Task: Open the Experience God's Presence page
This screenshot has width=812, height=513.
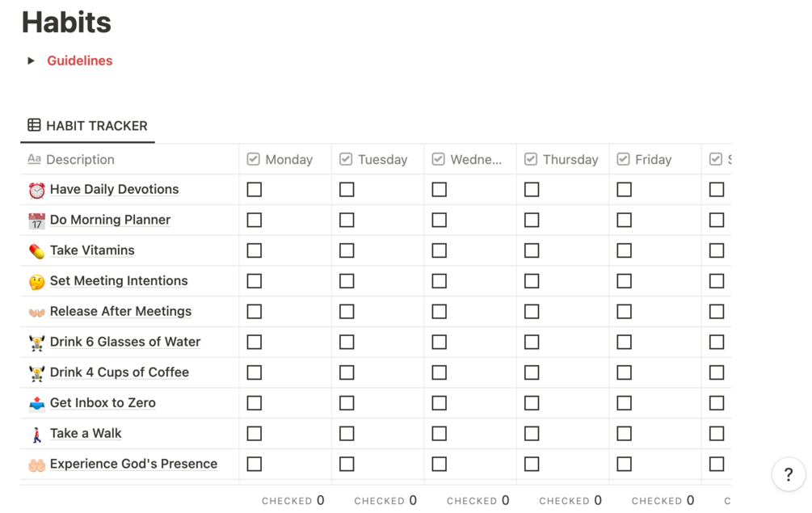Action: 133,464
